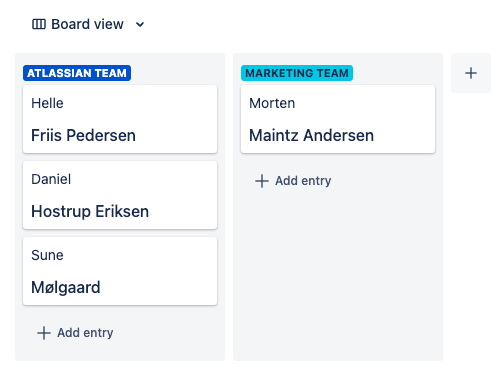Open the Helle Friis Pedersen card

point(120,119)
